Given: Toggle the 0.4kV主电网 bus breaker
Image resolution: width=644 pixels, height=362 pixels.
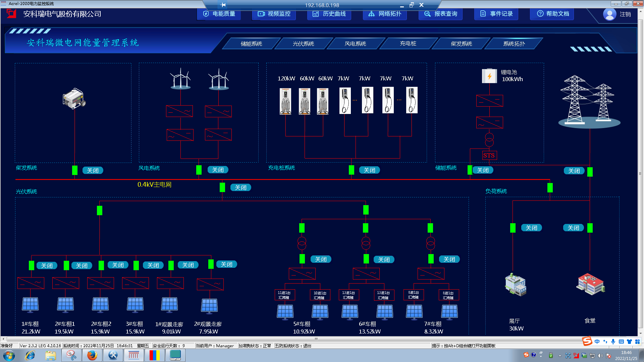Looking at the screenshot, I should point(222,187).
